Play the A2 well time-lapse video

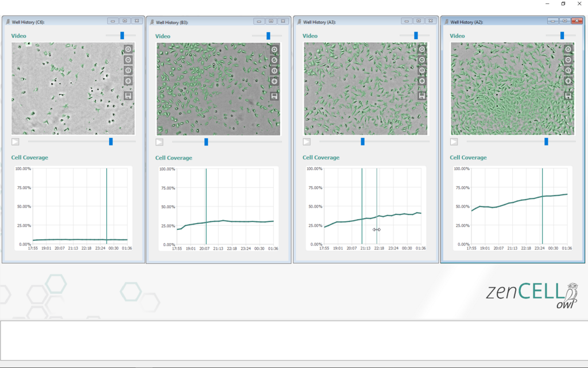click(x=453, y=141)
